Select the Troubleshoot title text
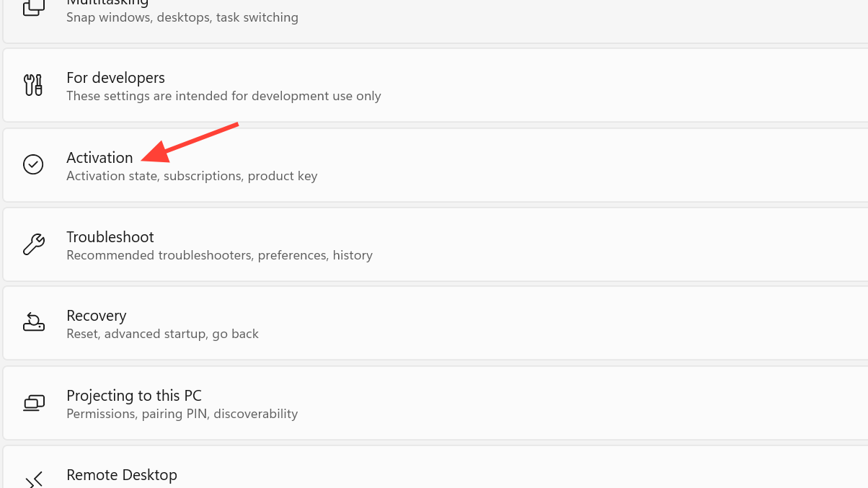868x488 pixels. [110, 237]
